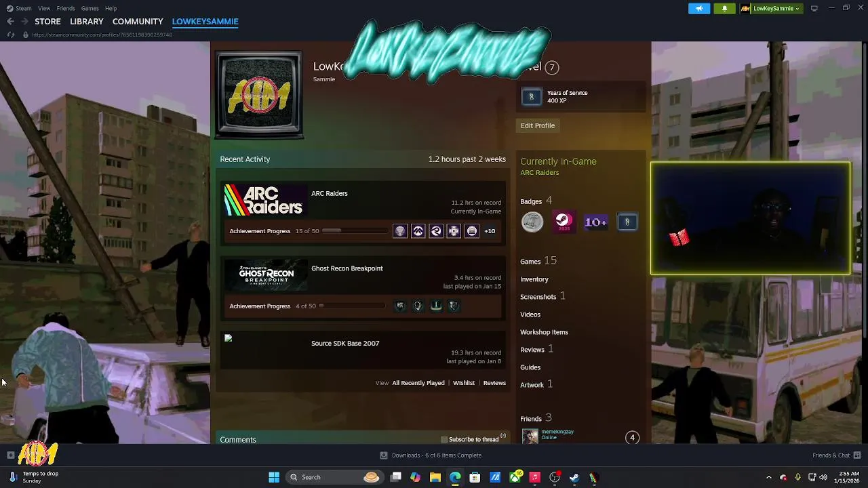The image size is (868, 488).
Task: Open the View menu
Action: 44,8
